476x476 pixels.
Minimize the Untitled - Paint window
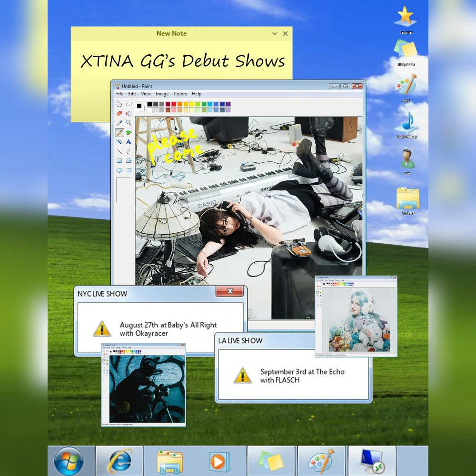coord(334,86)
